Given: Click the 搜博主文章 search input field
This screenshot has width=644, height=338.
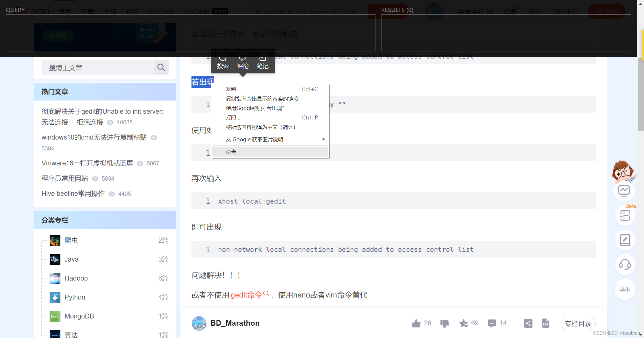Looking at the screenshot, I should pos(97,67).
